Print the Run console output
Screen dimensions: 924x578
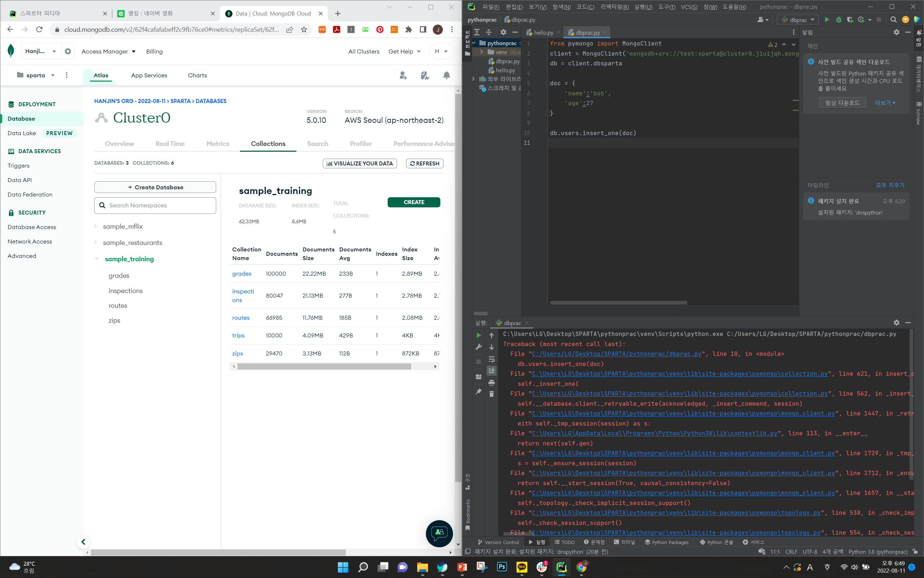click(491, 383)
